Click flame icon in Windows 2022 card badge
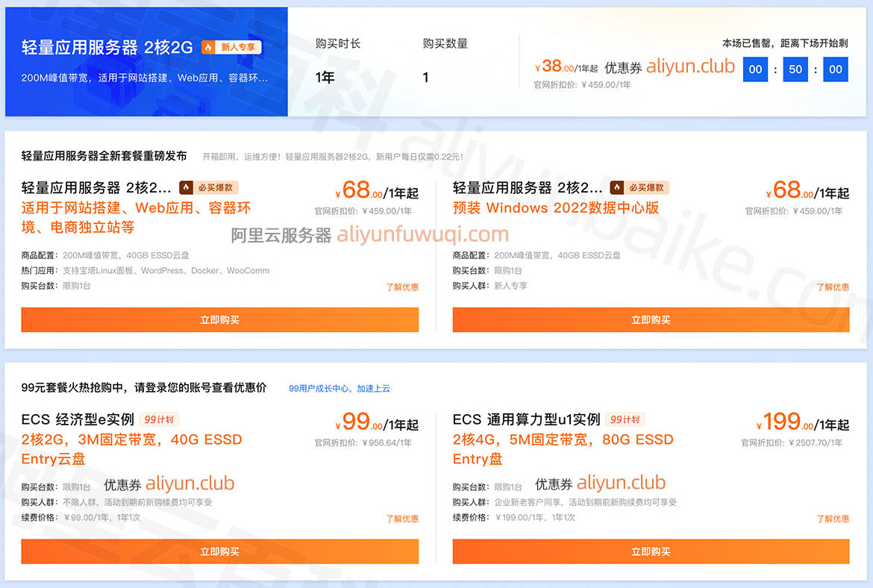Image resolution: width=873 pixels, height=588 pixels. 617,187
